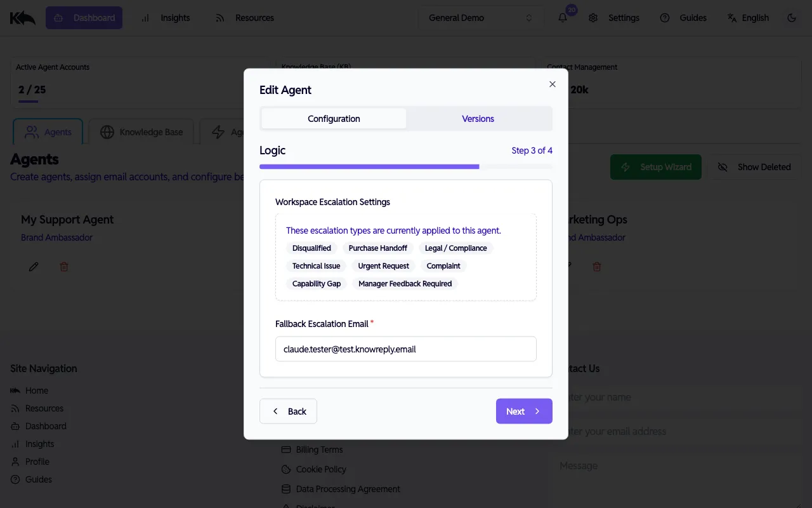
Task: Toggle the Disqualified escalation chip
Action: coord(311,248)
